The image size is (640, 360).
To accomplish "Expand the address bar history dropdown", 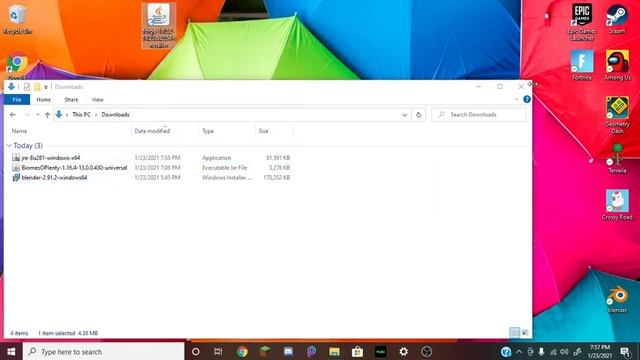I will (404, 115).
